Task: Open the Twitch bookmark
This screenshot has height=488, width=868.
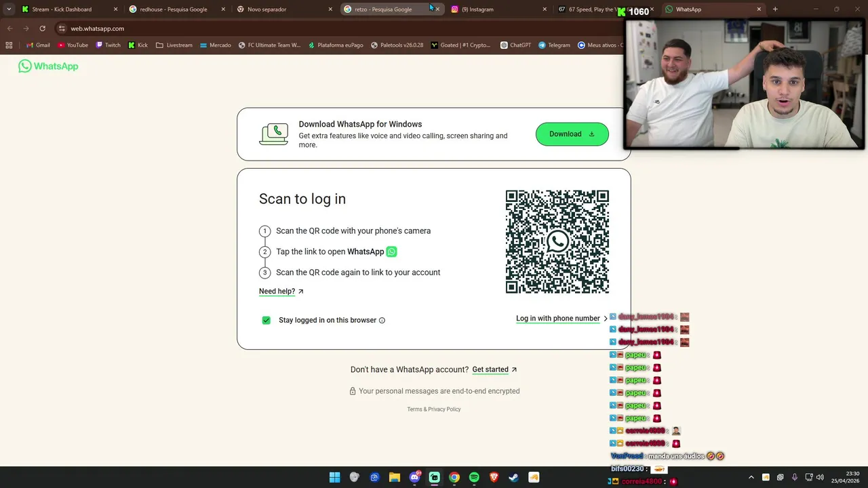Action: [108, 45]
